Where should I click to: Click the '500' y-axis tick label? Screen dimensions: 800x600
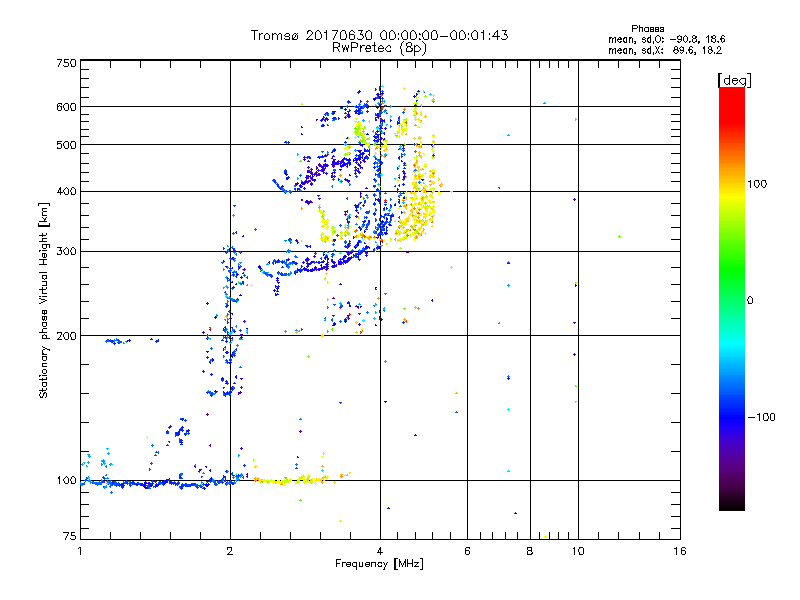click(x=66, y=145)
